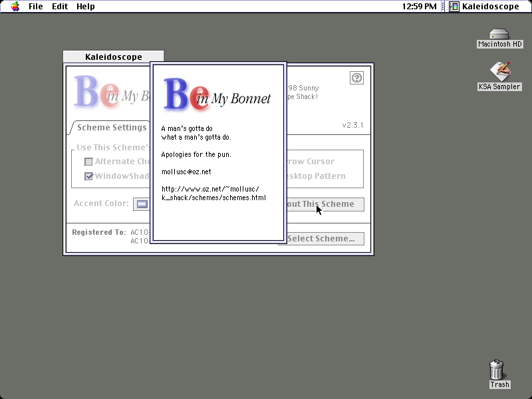Open the Edit menu

60,7
